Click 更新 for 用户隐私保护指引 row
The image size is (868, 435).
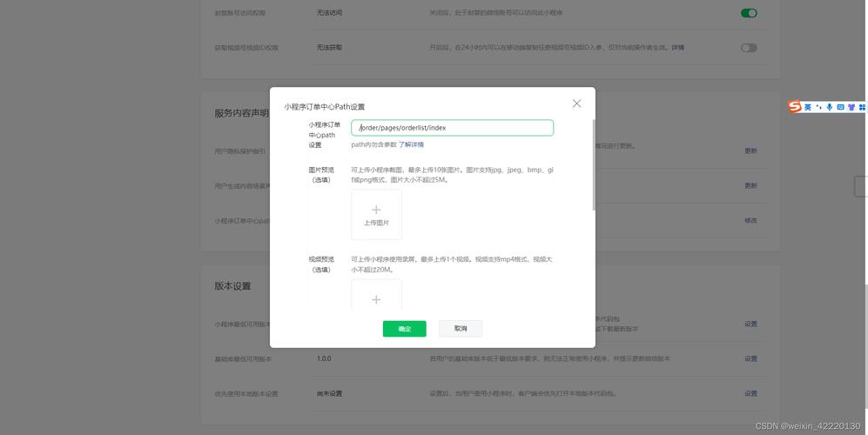click(750, 151)
